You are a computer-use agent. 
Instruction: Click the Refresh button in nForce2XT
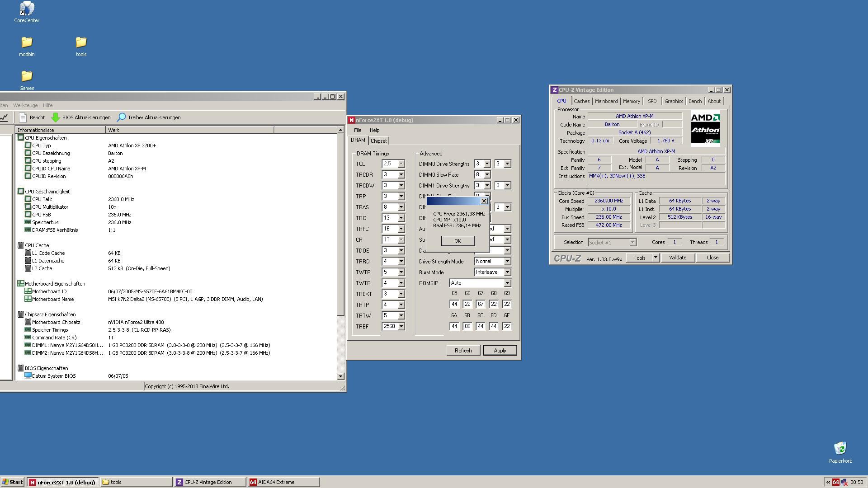[463, 351]
